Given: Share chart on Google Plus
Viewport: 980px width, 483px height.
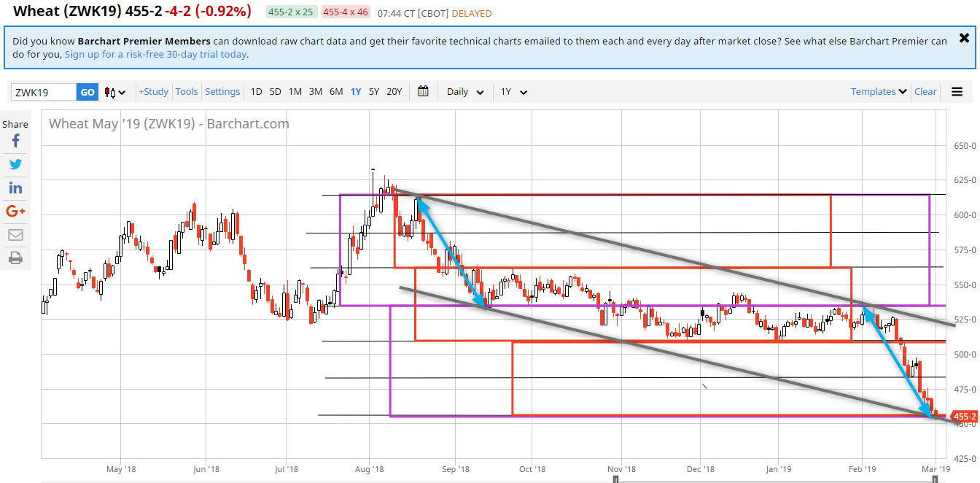Looking at the screenshot, I should 15,212.
